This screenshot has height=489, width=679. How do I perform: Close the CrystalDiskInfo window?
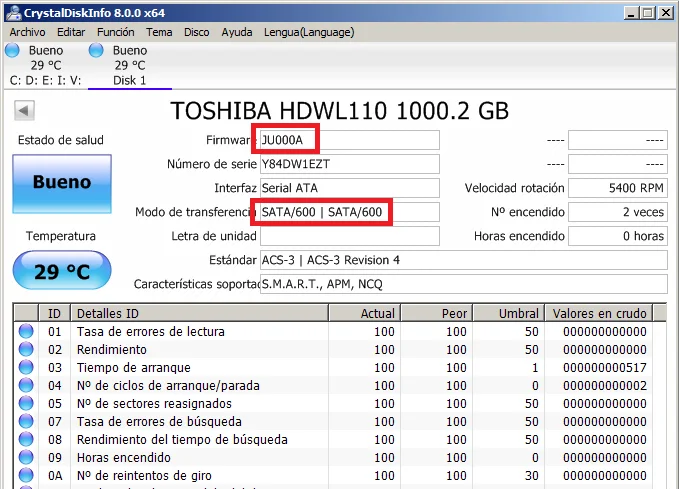[666, 13]
